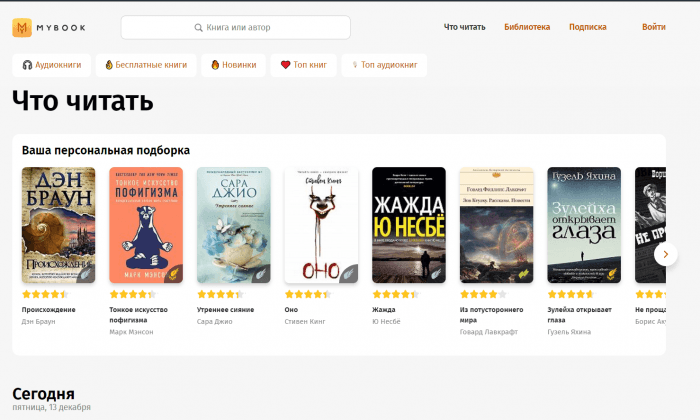Open the "Оно" title link

tap(291, 310)
